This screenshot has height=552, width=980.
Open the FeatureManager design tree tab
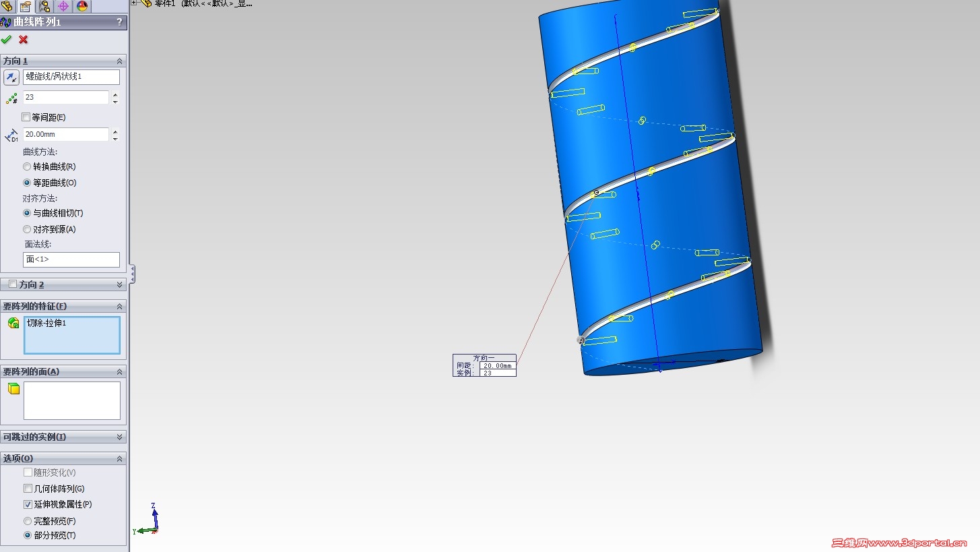click(x=7, y=7)
